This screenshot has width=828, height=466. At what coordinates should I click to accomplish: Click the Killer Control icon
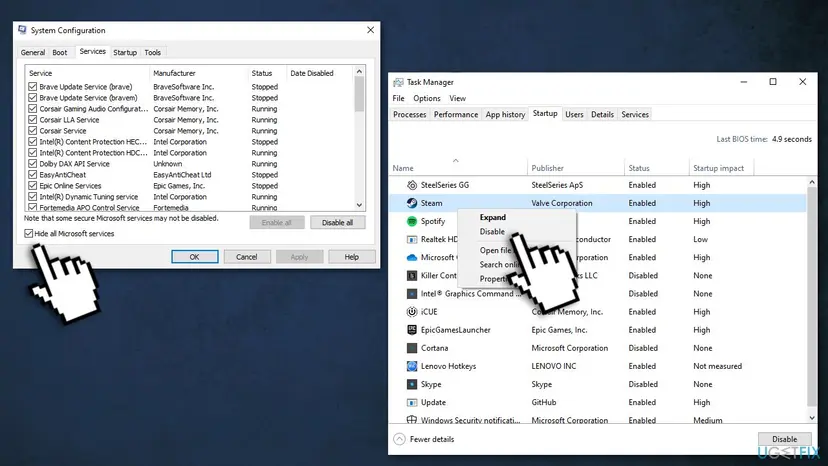412,275
